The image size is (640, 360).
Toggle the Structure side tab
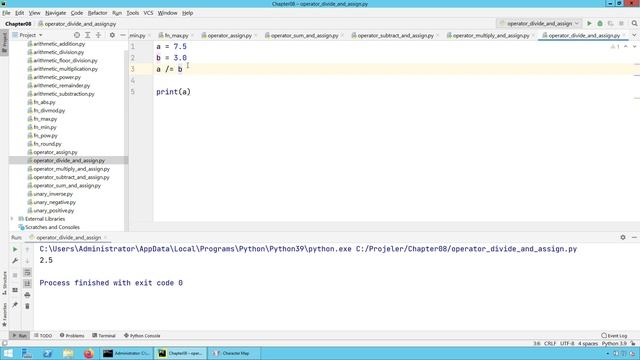(4, 283)
